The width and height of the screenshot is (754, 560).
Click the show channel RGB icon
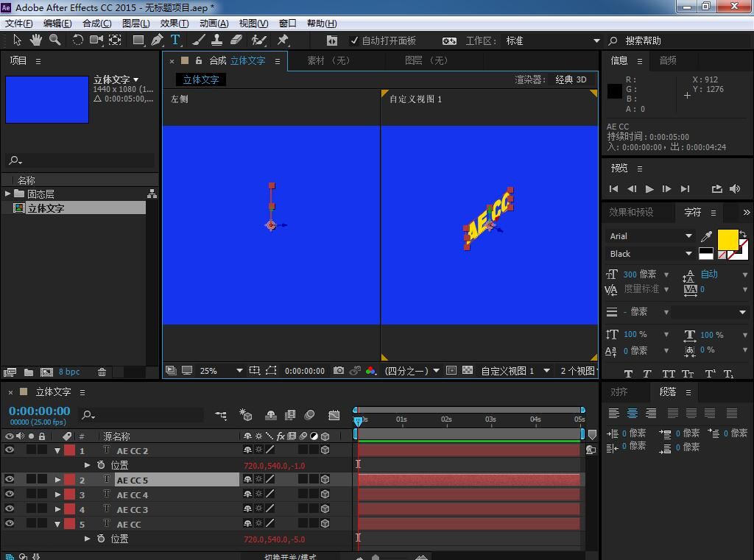(x=370, y=371)
